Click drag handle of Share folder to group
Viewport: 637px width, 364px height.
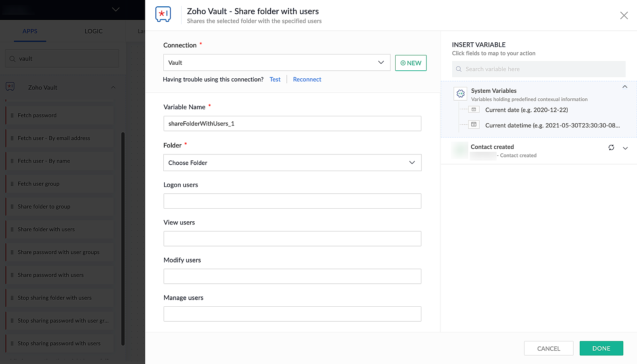click(x=12, y=206)
